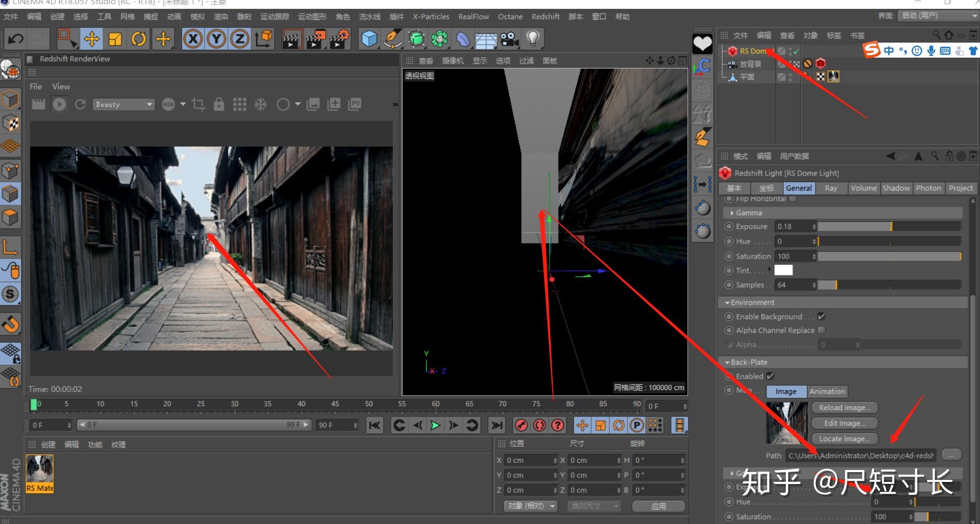The height and width of the screenshot is (524, 980).
Task: Click the Edit Render Settings gear icon
Action: (x=339, y=38)
